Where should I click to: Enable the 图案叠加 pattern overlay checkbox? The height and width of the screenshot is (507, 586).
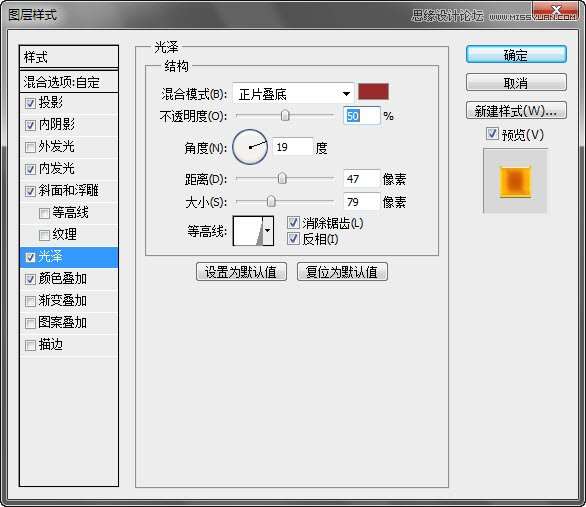click(30, 323)
